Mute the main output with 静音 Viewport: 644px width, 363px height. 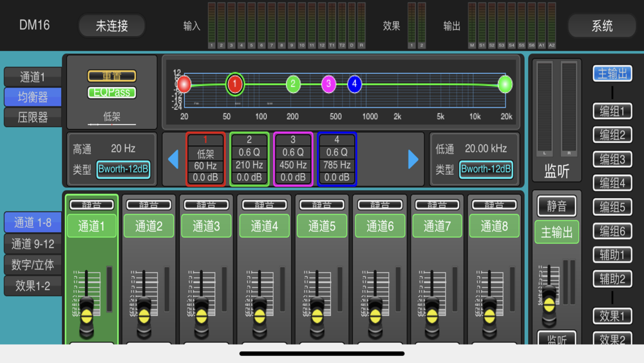point(556,206)
